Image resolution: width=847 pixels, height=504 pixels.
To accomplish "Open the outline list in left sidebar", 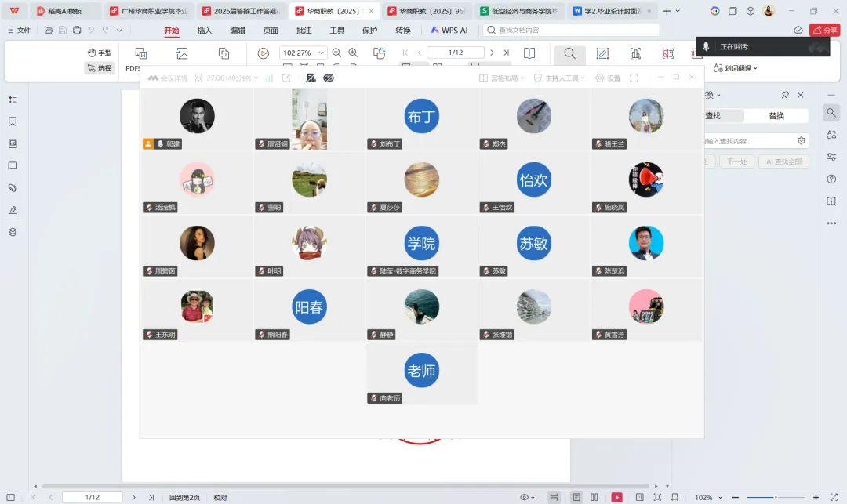I will pos(13,100).
